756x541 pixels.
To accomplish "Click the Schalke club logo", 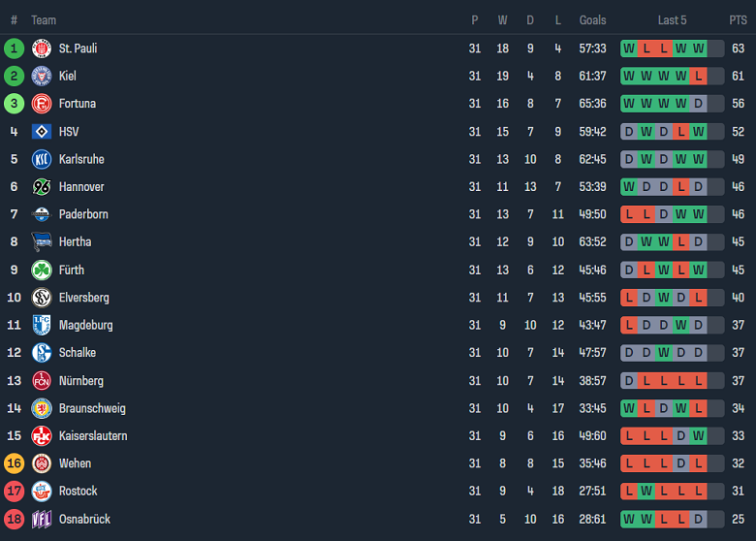I will click(x=42, y=353).
